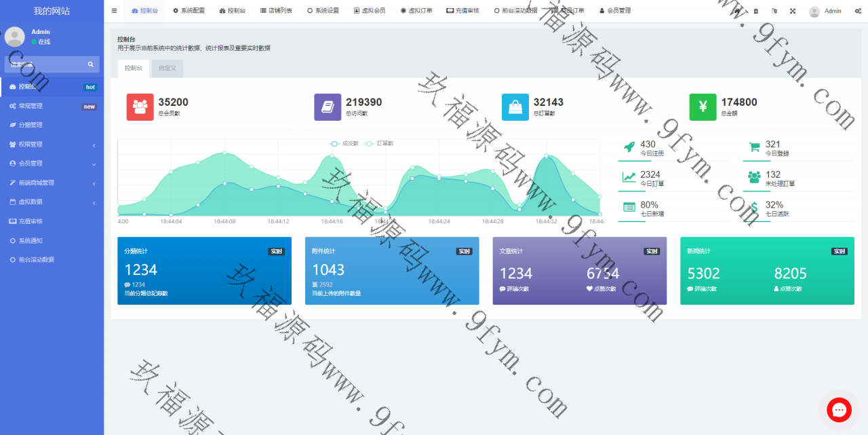Click the trash icon in top bar
The image size is (868, 435).
coord(756,11)
